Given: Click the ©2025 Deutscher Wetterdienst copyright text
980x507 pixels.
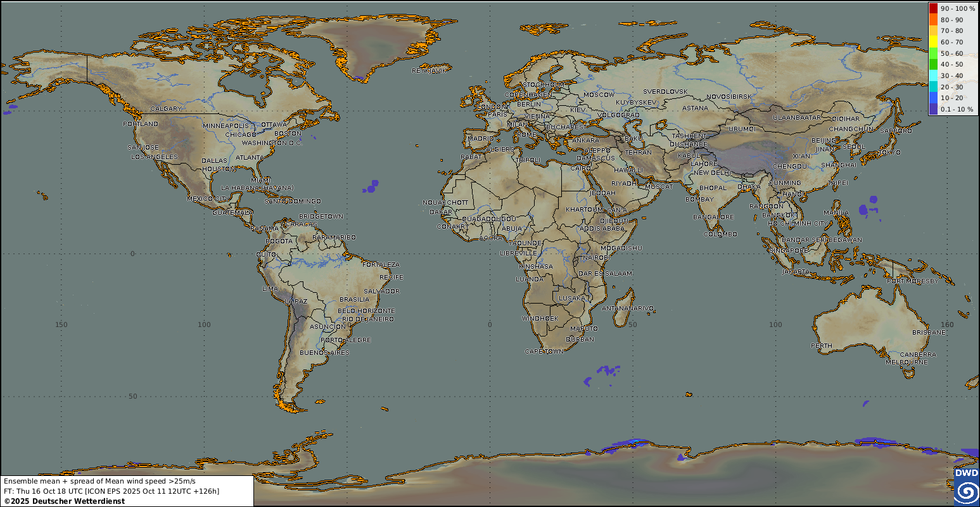Looking at the screenshot, I should (64, 501).
